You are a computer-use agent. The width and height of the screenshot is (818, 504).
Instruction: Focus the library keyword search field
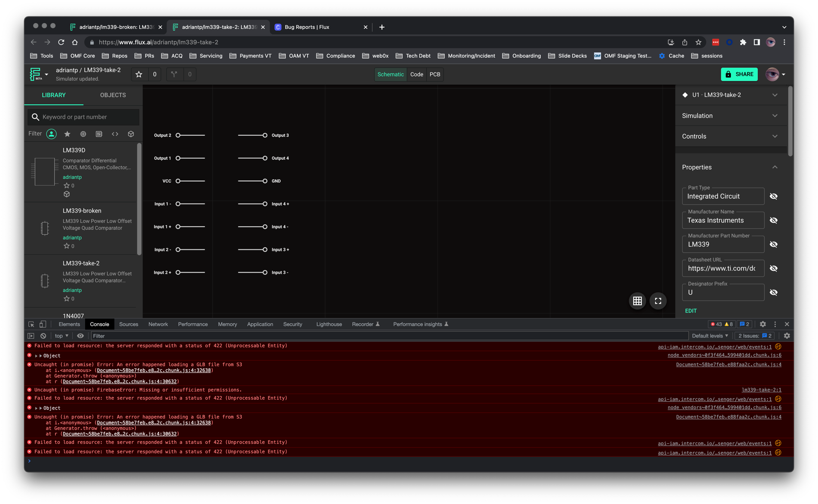click(84, 117)
